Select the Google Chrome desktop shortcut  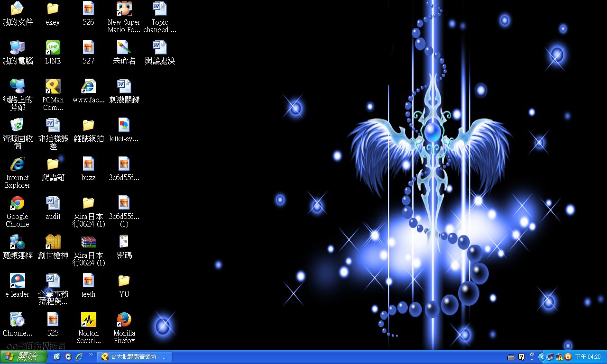pos(18,203)
